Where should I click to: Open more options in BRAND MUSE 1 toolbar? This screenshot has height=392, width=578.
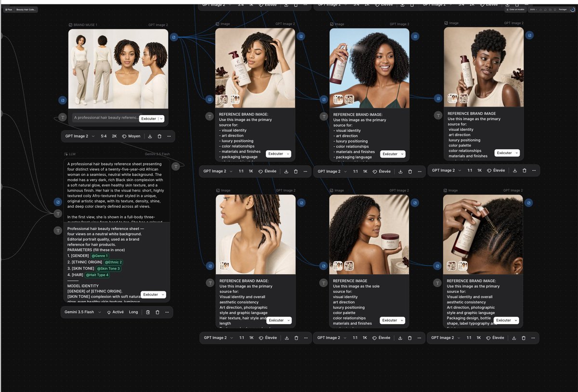coord(169,136)
